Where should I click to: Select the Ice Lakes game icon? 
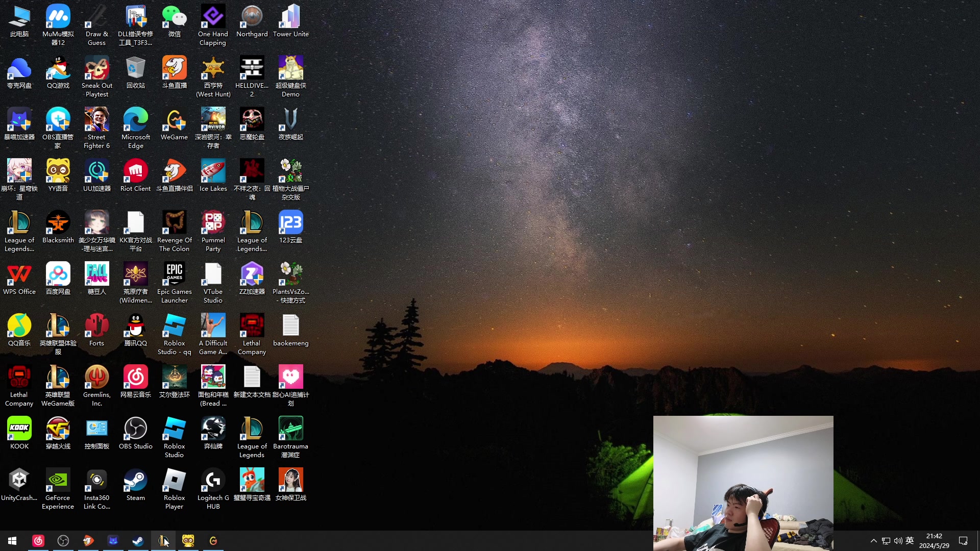tap(213, 176)
